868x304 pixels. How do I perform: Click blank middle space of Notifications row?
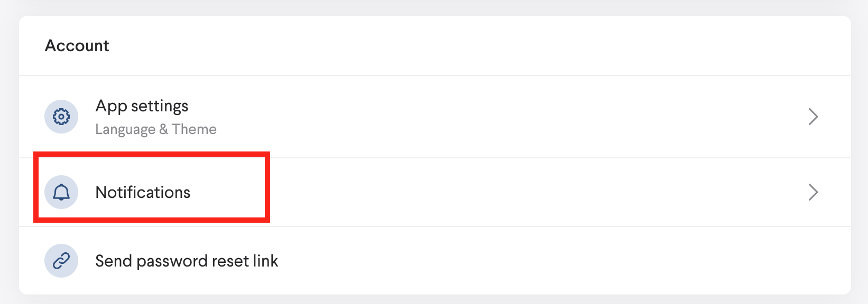(476, 192)
